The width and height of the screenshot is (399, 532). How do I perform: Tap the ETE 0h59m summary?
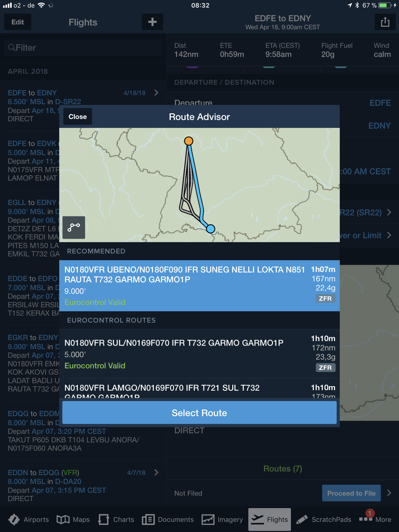click(x=232, y=50)
